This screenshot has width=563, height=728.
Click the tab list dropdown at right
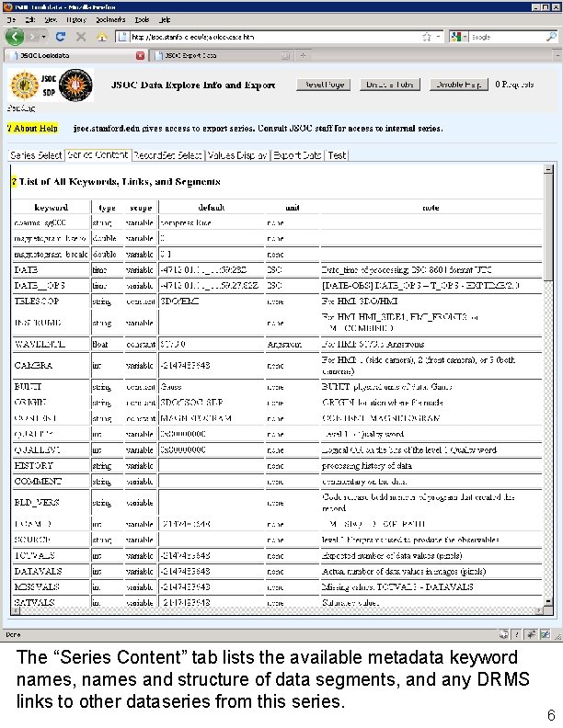pos(557,56)
